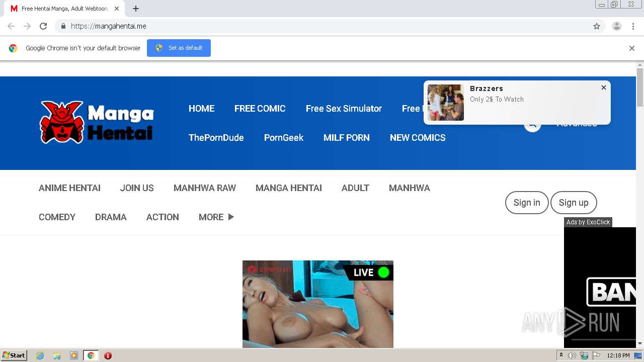Open the JOIN US link
644x362 pixels.
tap(137, 188)
